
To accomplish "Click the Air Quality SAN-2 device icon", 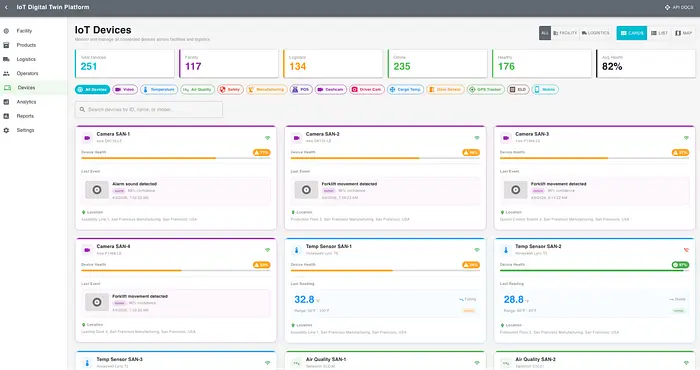I will (x=506, y=363).
